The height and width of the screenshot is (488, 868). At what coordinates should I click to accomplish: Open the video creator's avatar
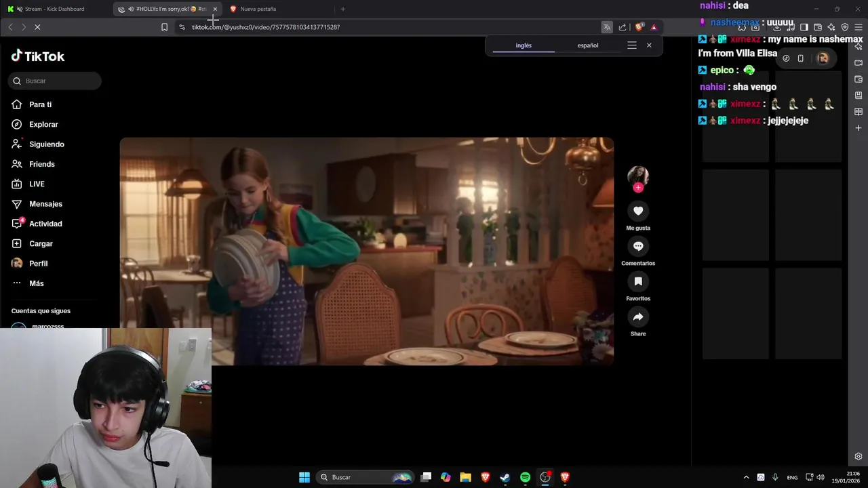pos(638,176)
